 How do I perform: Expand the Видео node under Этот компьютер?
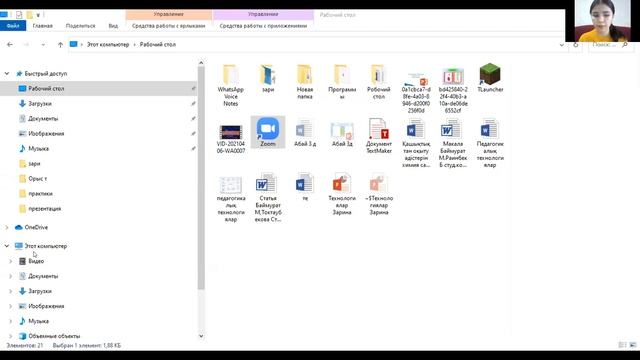[11, 261]
